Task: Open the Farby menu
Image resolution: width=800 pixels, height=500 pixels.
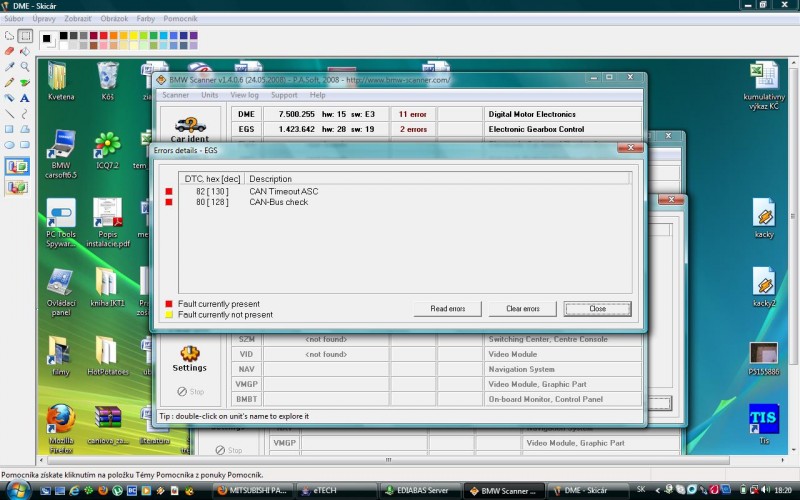Action: 145,18
